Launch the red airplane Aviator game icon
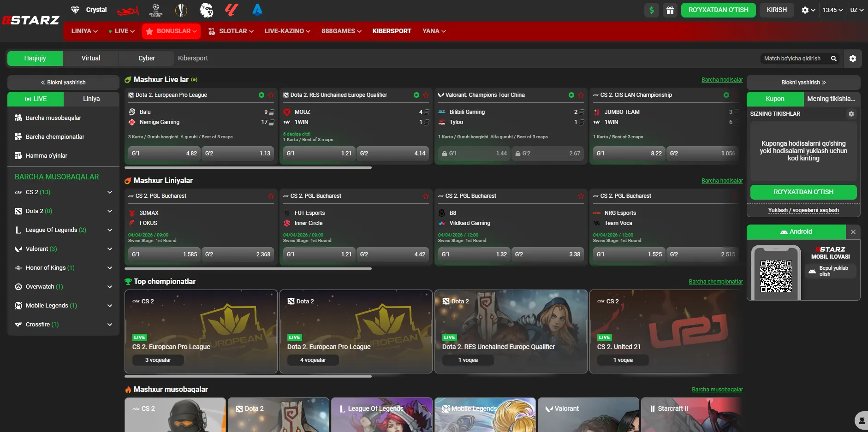 128,10
